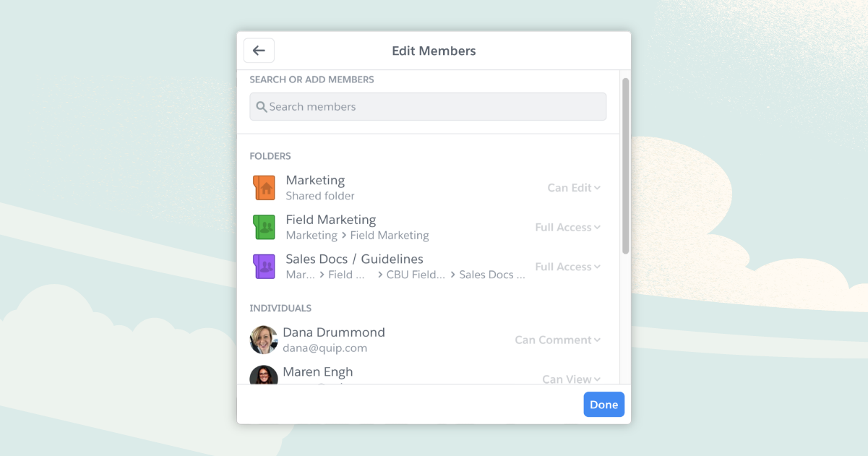
Task: Click the 'FOLDERS' section heading
Action: tap(270, 156)
